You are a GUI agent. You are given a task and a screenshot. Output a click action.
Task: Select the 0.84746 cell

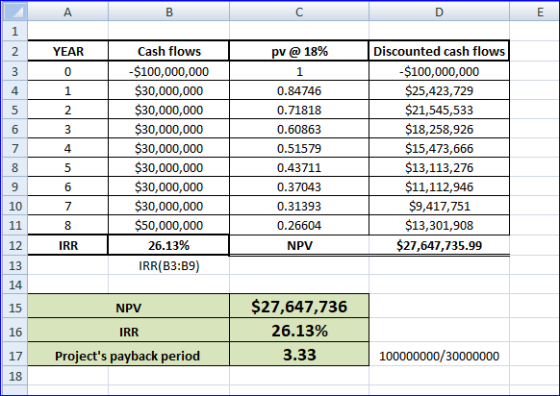click(x=299, y=90)
